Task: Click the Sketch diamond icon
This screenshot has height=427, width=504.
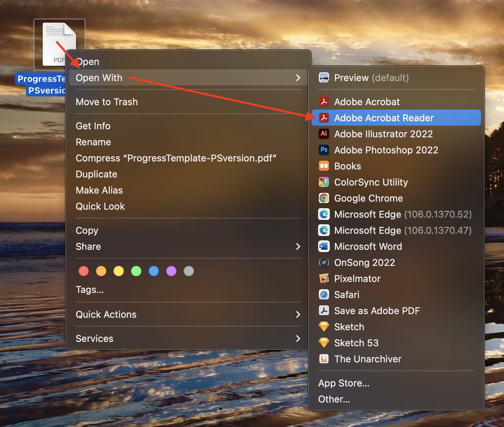Action: (324, 327)
